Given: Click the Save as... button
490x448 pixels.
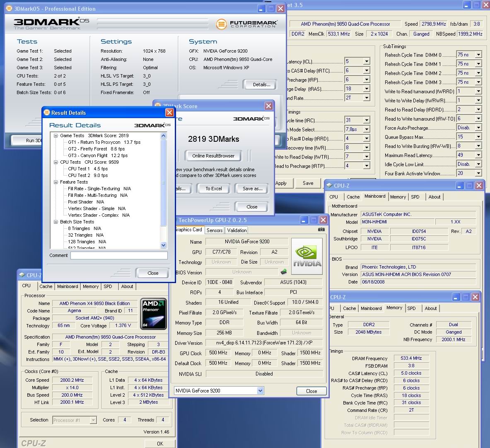Looking at the screenshot, I should (x=253, y=189).
